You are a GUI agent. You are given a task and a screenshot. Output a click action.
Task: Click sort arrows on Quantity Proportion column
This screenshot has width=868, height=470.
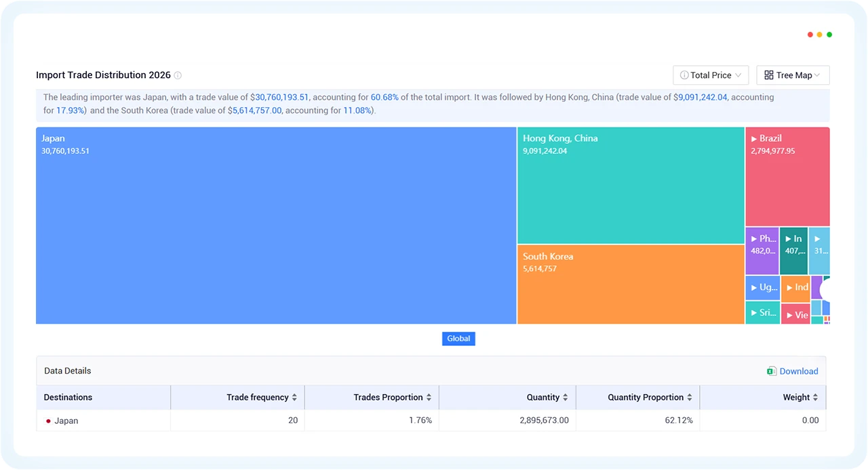pyautogui.click(x=690, y=397)
